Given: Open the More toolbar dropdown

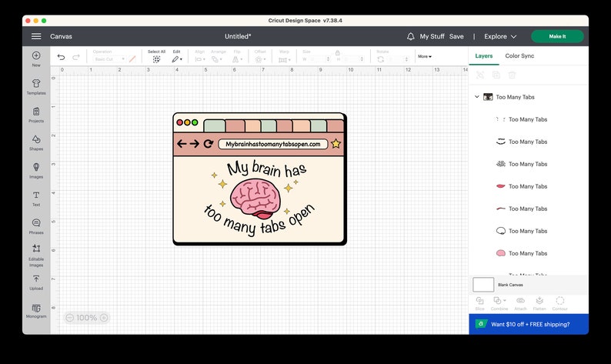Looking at the screenshot, I should [424, 56].
